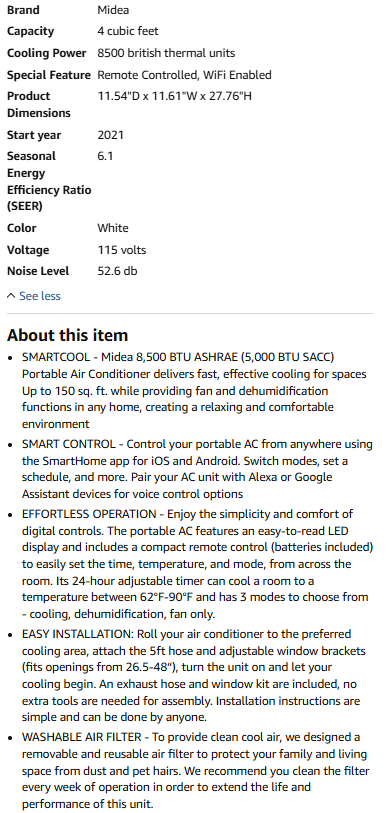390x813 pixels.
Task: Click the Voltage value 115 volts
Action: [x=122, y=250]
